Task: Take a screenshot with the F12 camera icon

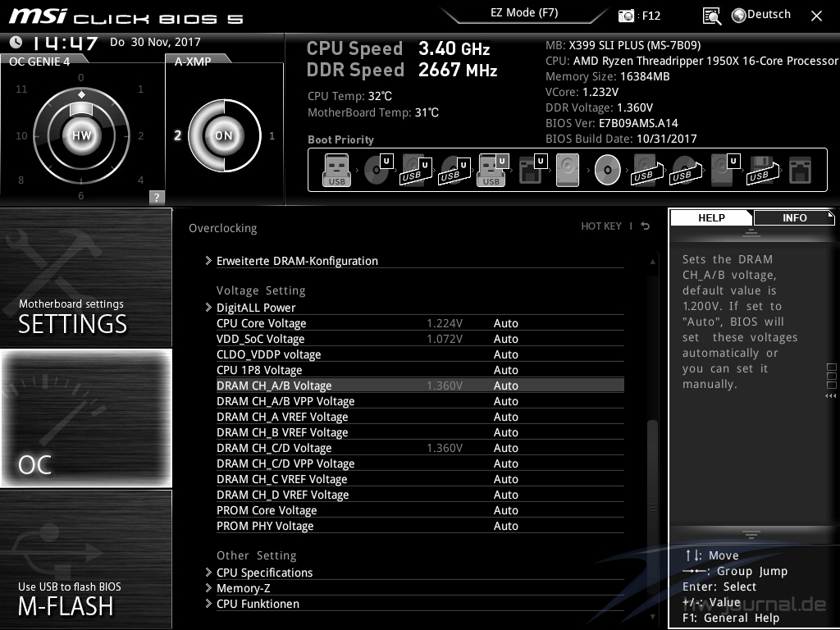Action: point(626,16)
